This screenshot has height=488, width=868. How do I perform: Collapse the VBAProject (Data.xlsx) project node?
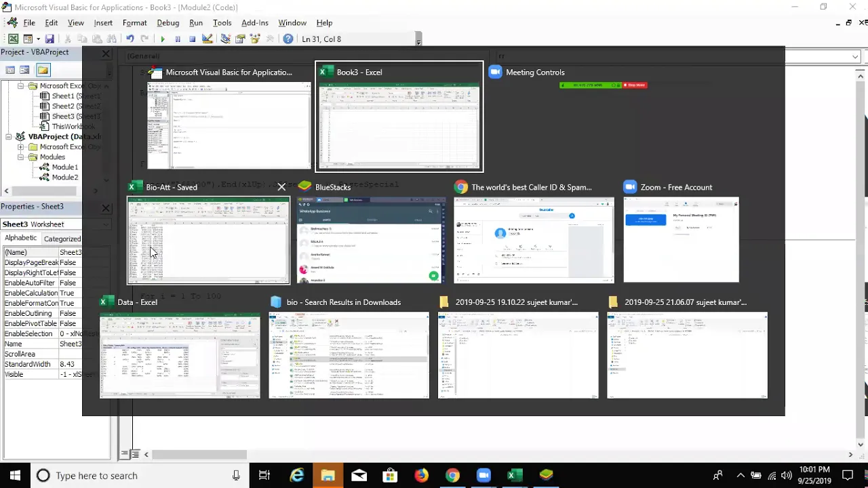pos(9,137)
